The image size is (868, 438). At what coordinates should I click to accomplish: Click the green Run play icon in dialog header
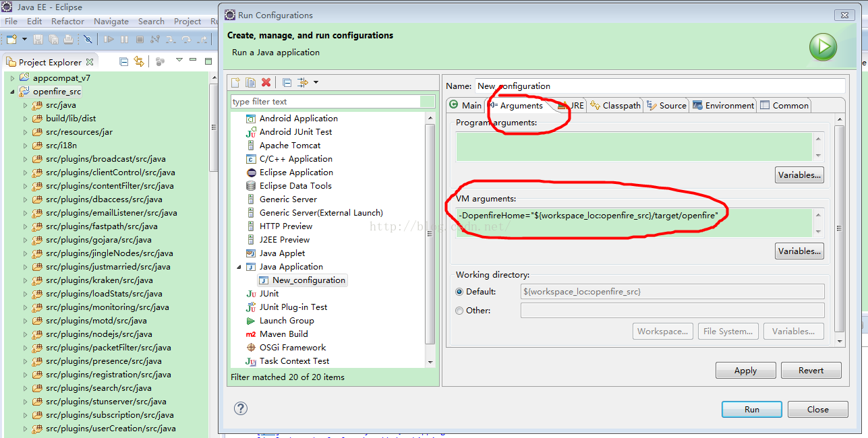click(x=823, y=47)
